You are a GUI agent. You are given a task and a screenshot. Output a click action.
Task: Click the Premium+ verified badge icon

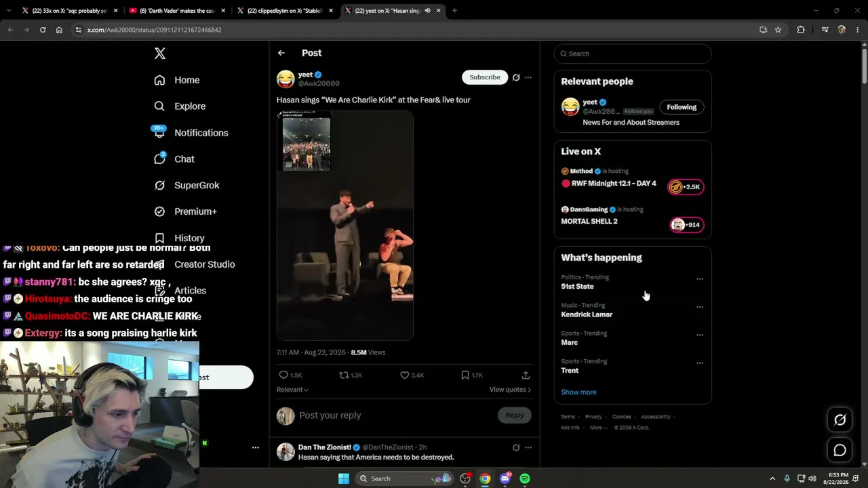click(x=159, y=211)
